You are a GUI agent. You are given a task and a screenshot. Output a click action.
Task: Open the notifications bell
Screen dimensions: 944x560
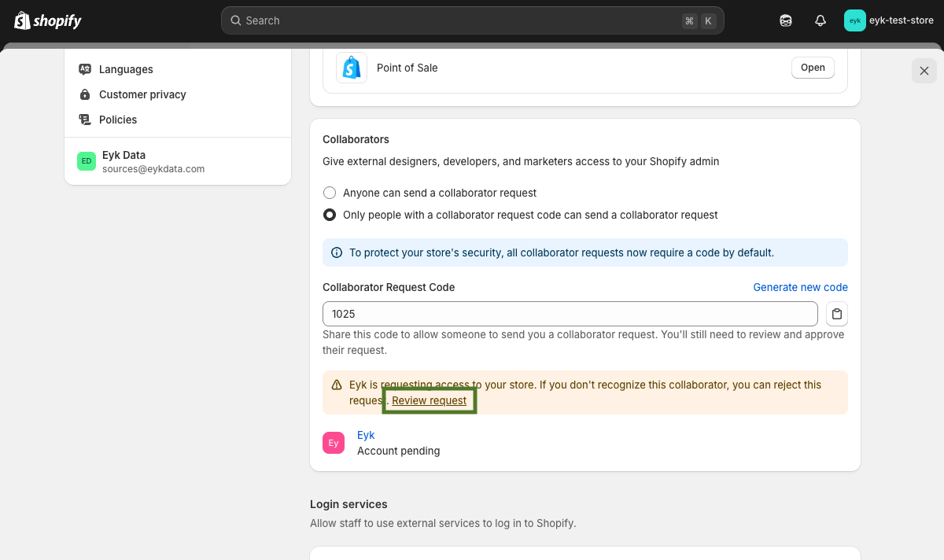(820, 20)
